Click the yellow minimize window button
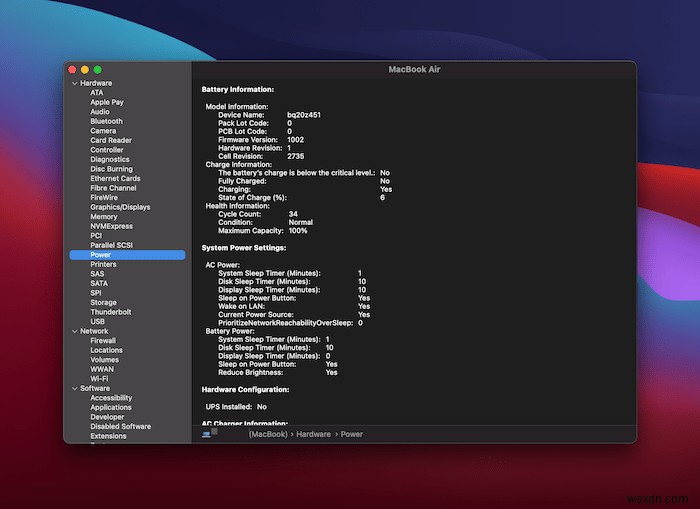The height and width of the screenshot is (509, 700). pos(85,69)
